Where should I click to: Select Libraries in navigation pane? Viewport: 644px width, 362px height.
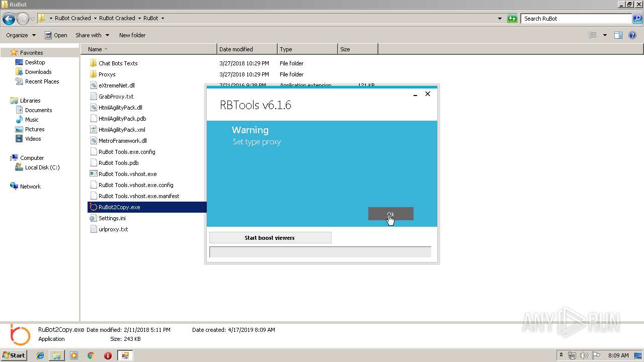click(x=30, y=101)
